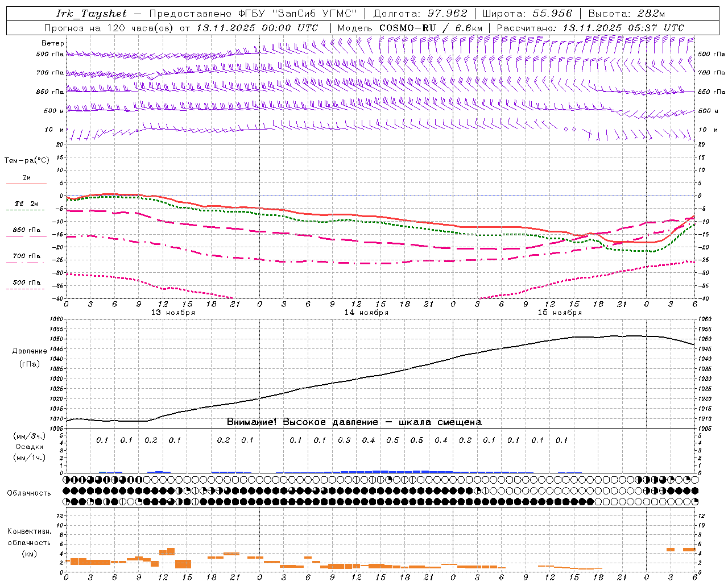Select the Широта: 55.956 header field

tap(527, 14)
